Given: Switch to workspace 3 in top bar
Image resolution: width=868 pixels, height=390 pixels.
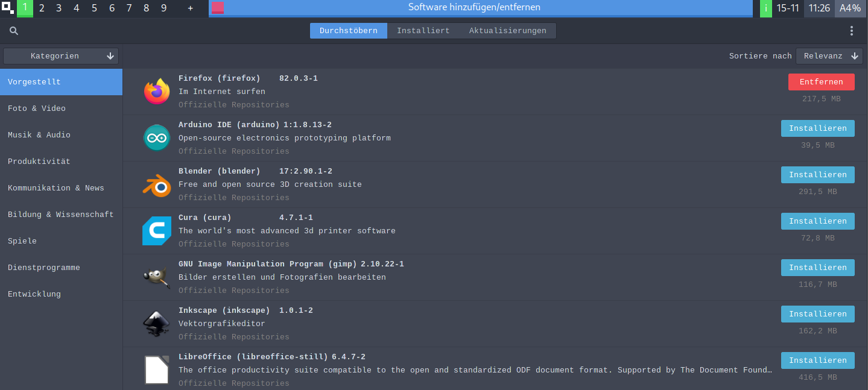Looking at the screenshot, I should pos(59,8).
